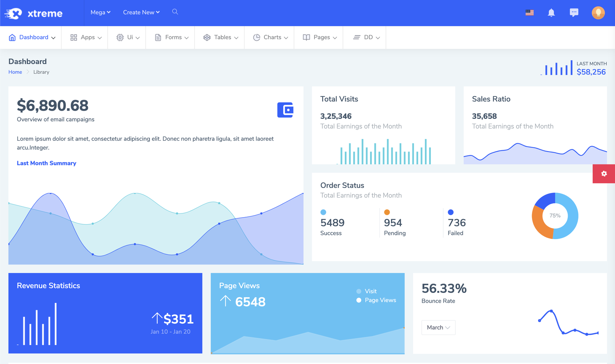Expand the Tables menu chevron

[x=236, y=38]
